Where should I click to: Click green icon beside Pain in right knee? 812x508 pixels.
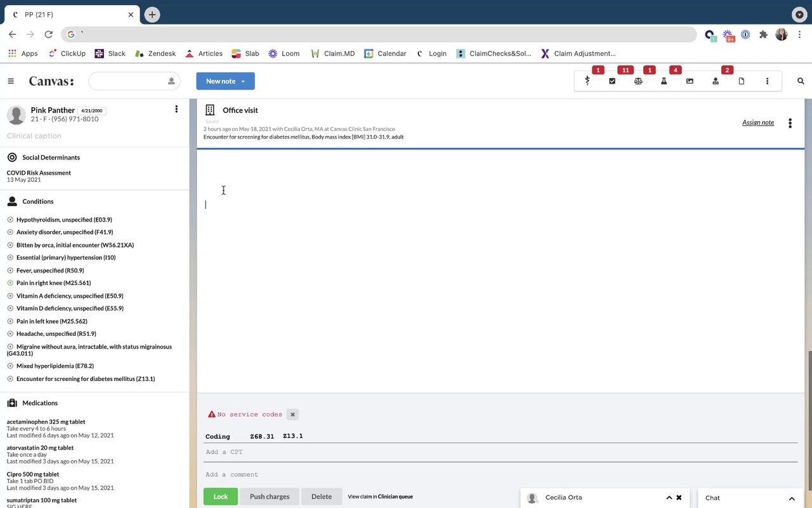coord(10,283)
